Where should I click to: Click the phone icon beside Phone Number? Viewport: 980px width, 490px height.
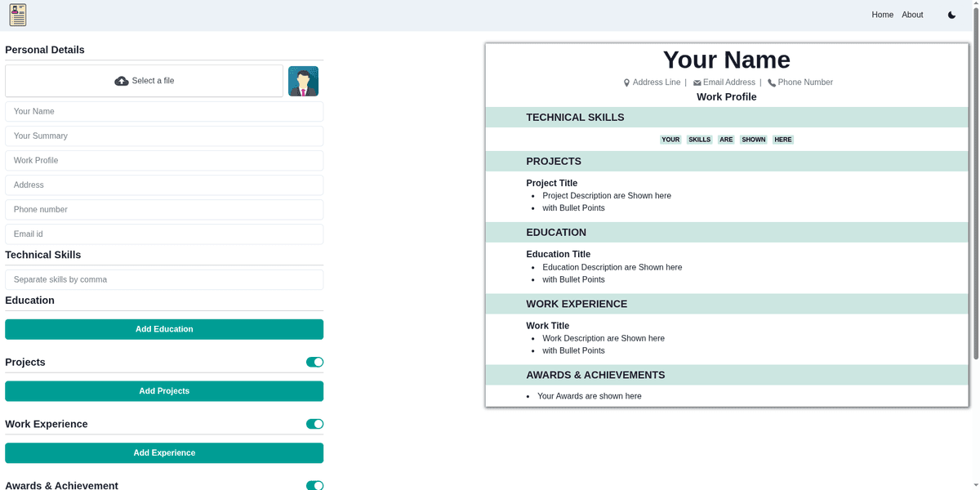[x=771, y=82]
